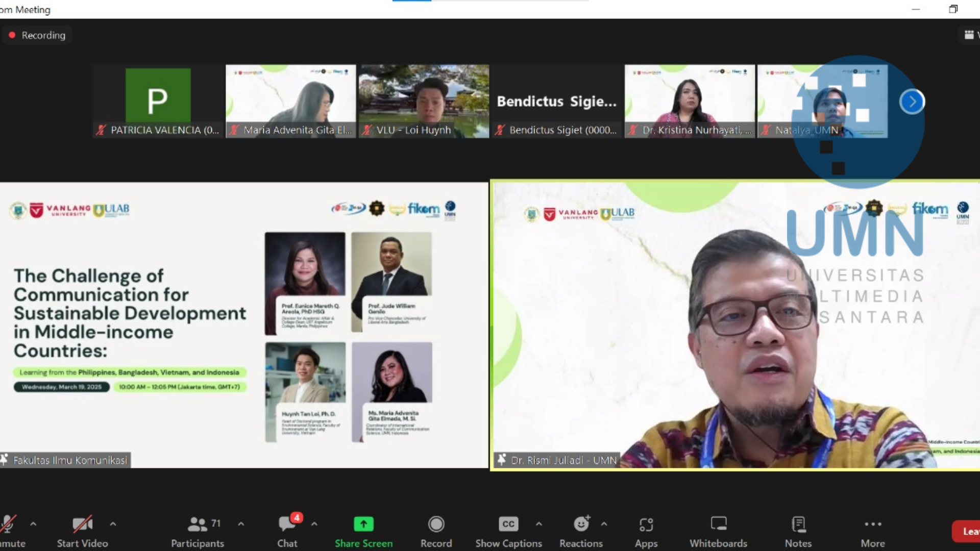Click the muted mic icon on Bendictus Sigiet tile
The width and height of the screenshot is (980, 551).
pyautogui.click(x=500, y=130)
